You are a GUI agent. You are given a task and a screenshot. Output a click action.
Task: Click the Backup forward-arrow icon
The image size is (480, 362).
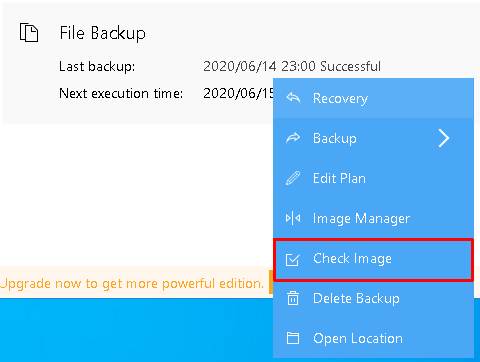293,138
